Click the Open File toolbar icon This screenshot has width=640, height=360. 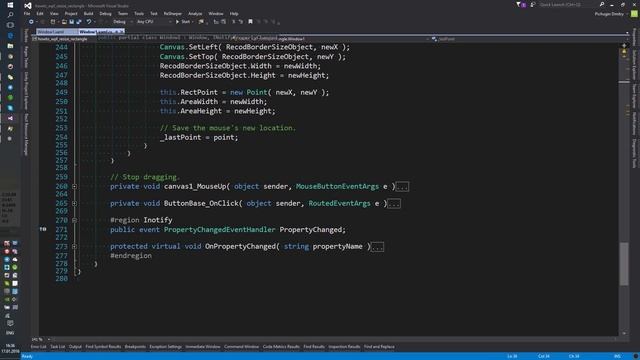pyautogui.click(x=64, y=22)
